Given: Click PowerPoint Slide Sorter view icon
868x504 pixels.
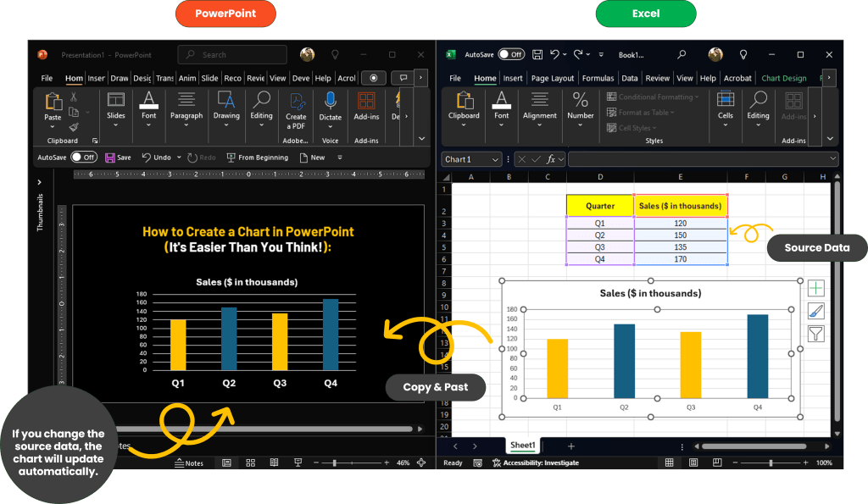Looking at the screenshot, I should pyautogui.click(x=250, y=463).
